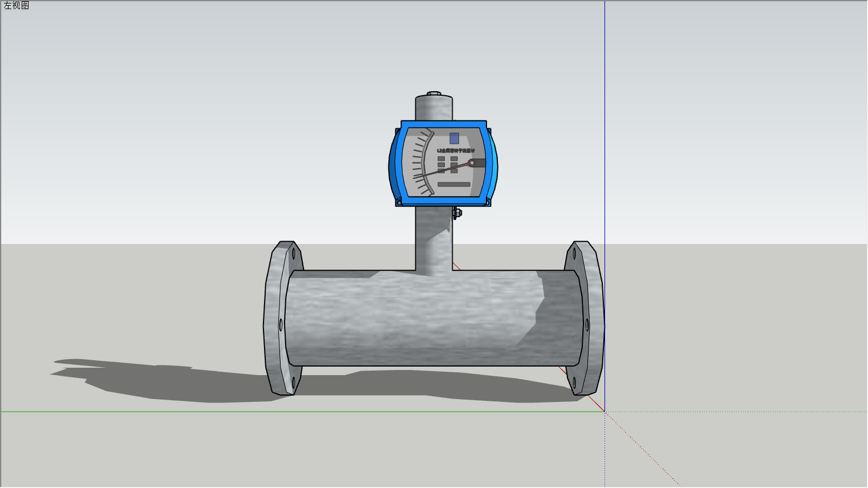Click the gauge needle pivot circle
The image size is (868, 488).
pyautogui.click(x=472, y=163)
